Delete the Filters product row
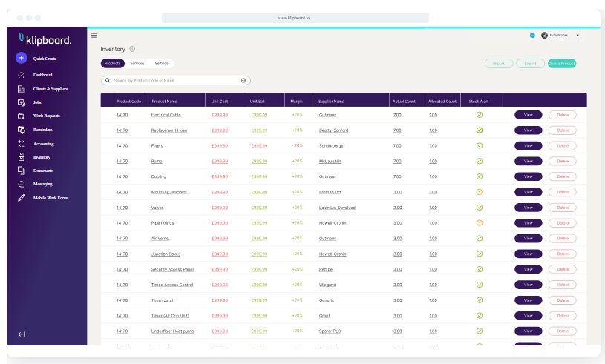Screen dimensions: 605x364 [x=563, y=146]
